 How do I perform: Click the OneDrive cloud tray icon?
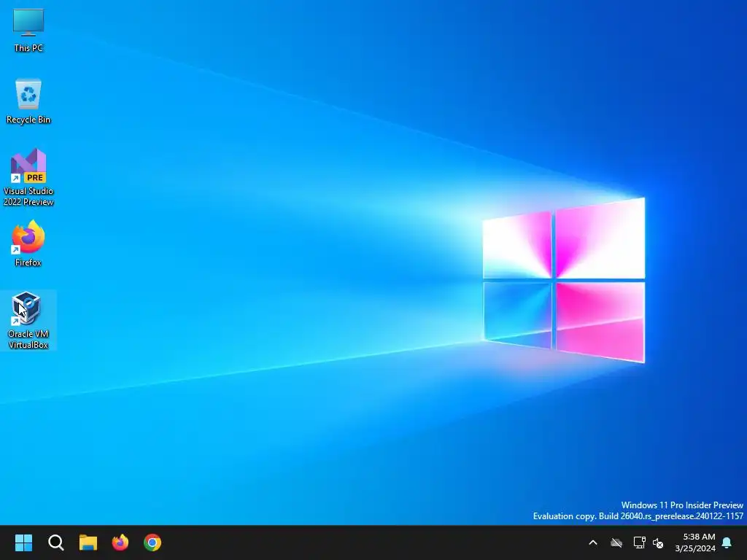coord(616,542)
